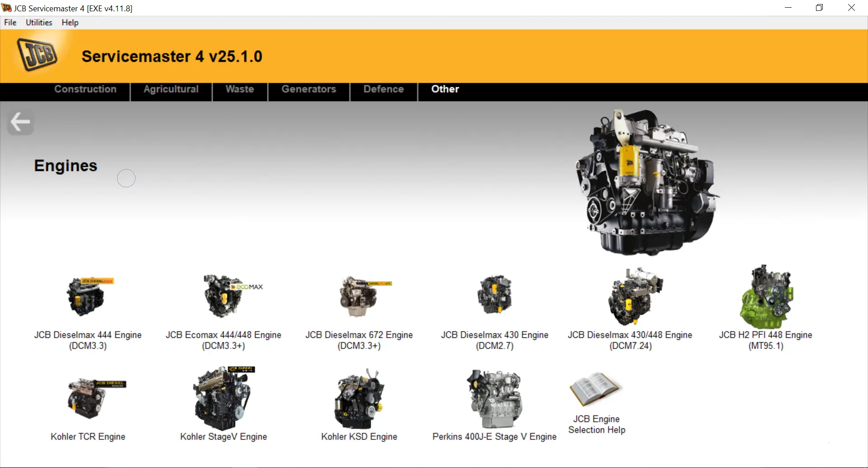868x468 pixels.
Task: Open the File menu
Action: (x=10, y=23)
